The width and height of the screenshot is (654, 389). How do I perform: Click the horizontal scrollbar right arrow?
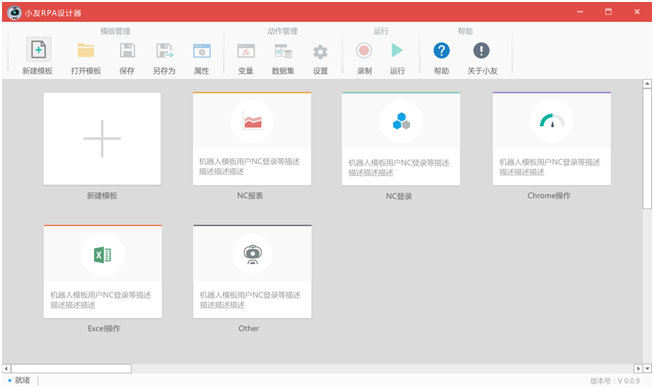(638, 369)
